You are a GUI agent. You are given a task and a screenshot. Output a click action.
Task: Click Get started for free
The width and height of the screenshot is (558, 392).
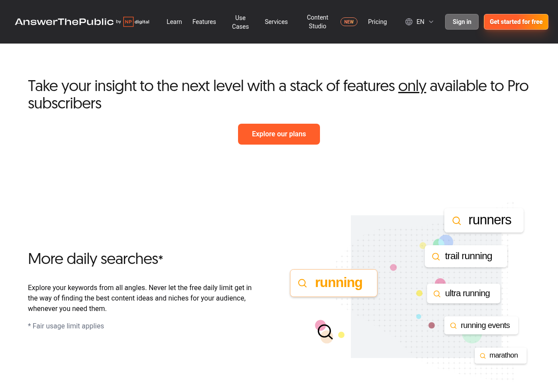tap(516, 22)
